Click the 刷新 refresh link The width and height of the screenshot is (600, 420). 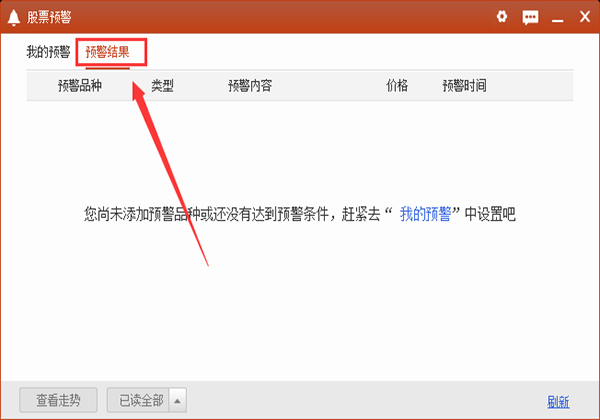558,402
